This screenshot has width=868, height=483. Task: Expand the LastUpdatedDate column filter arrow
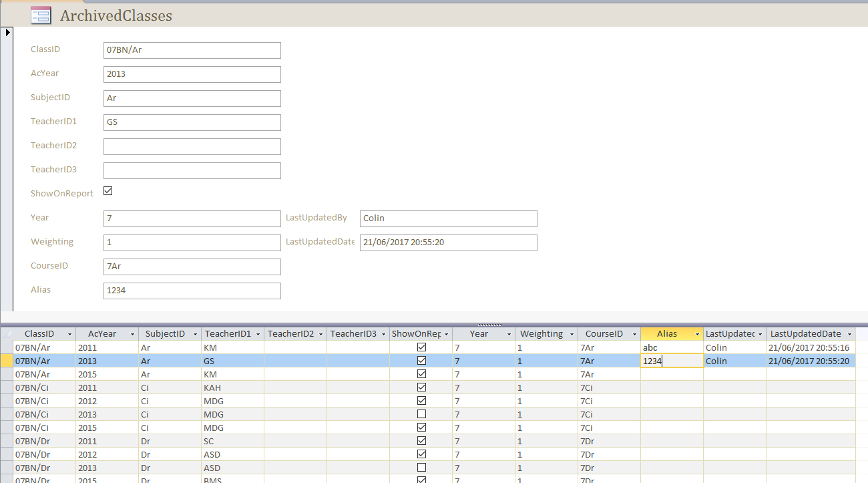point(849,334)
